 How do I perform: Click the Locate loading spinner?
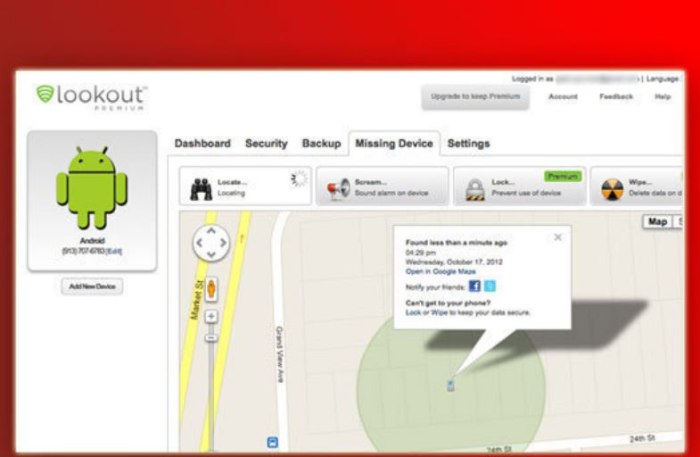(x=299, y=179)
